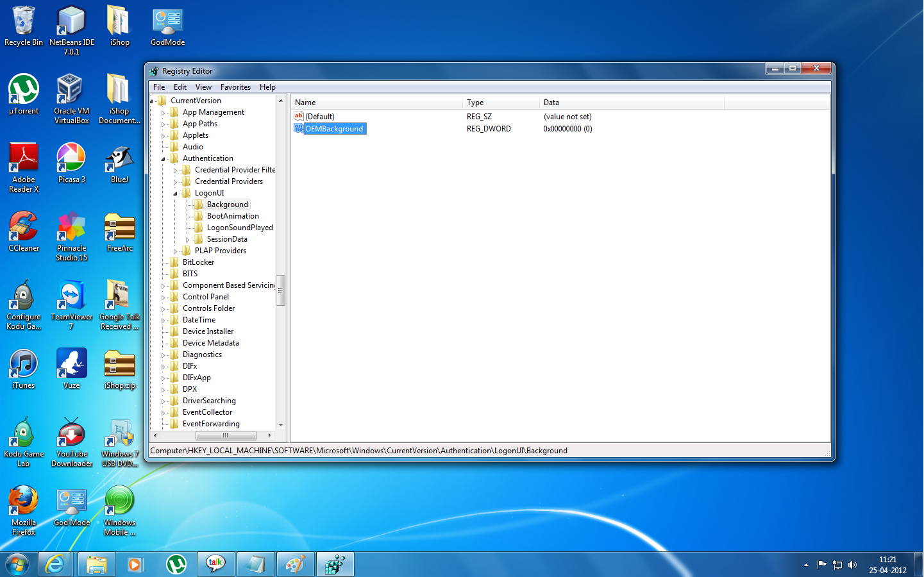924x577 pixels.
Task: Collapse the Authentication key
Action: click(164, 159)
